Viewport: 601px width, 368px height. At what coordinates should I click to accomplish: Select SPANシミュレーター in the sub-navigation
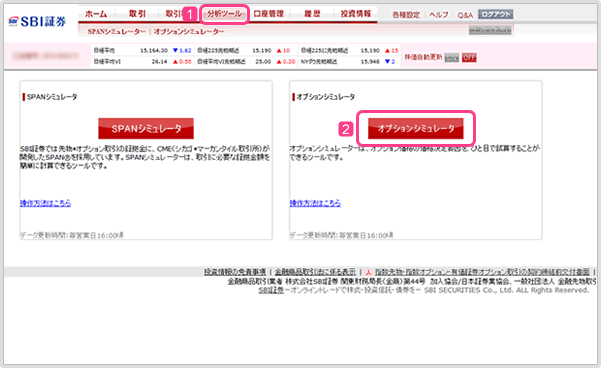117,31
